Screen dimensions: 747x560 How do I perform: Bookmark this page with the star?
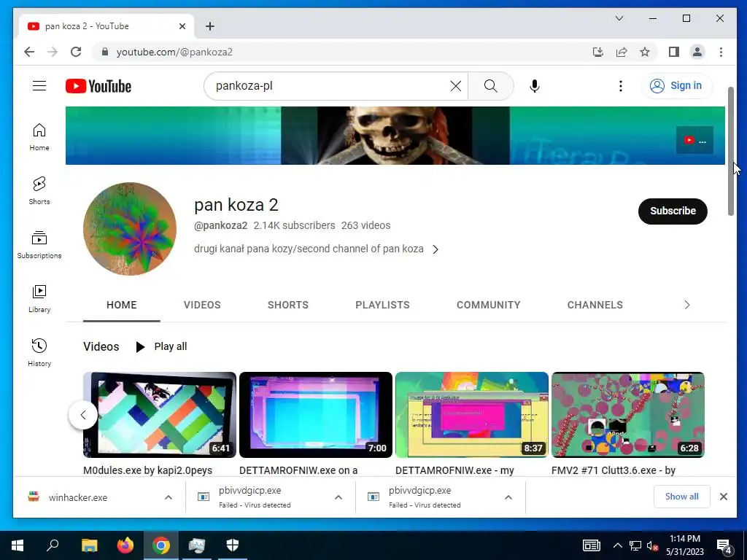click(x=645, y=52)
